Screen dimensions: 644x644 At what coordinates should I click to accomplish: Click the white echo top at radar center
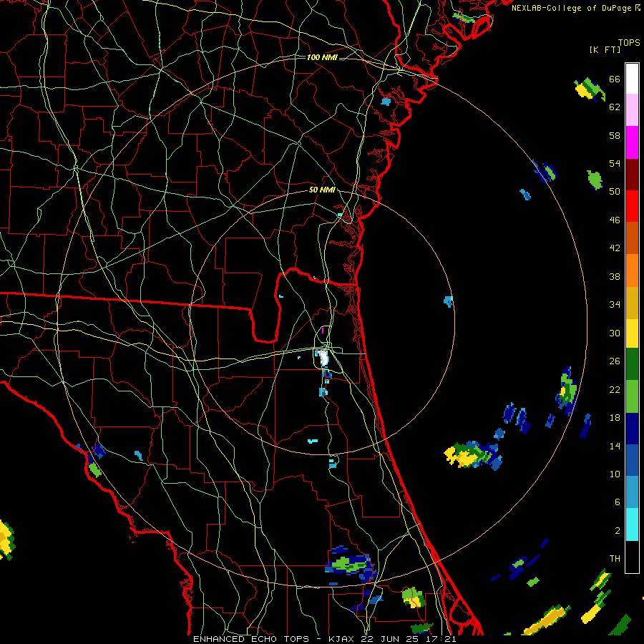323,358
